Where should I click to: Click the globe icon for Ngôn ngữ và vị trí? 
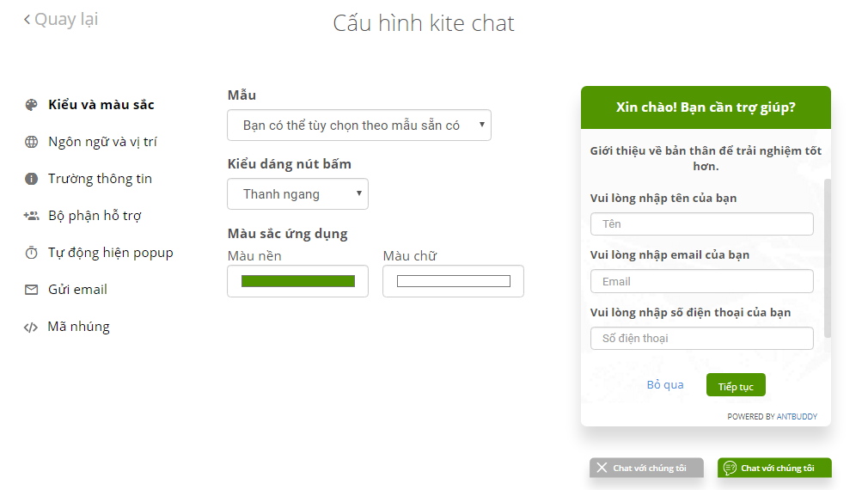click(31, 142)
